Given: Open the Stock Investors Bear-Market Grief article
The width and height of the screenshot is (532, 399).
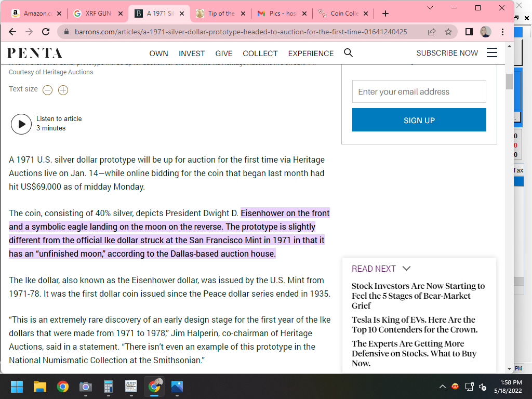Looking at the screenshot, I should 418,296.
